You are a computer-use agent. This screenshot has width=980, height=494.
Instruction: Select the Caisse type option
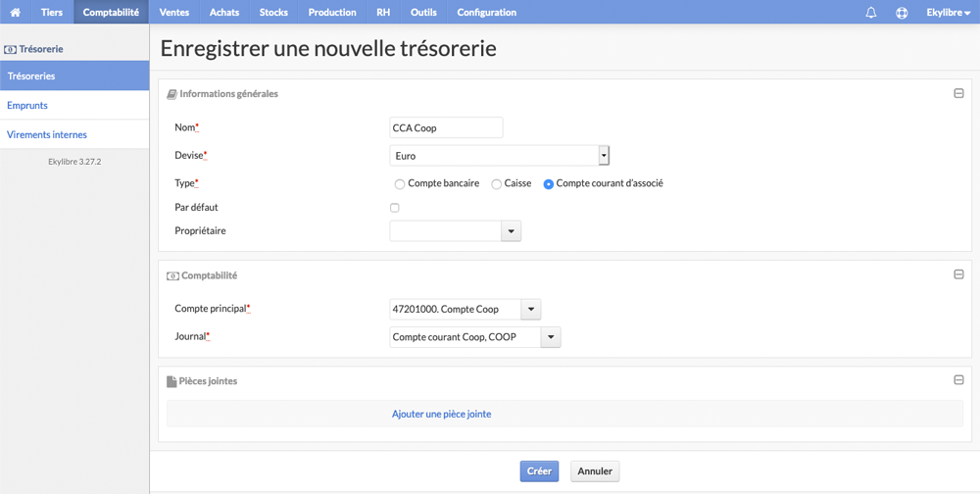tap(496, 184)
